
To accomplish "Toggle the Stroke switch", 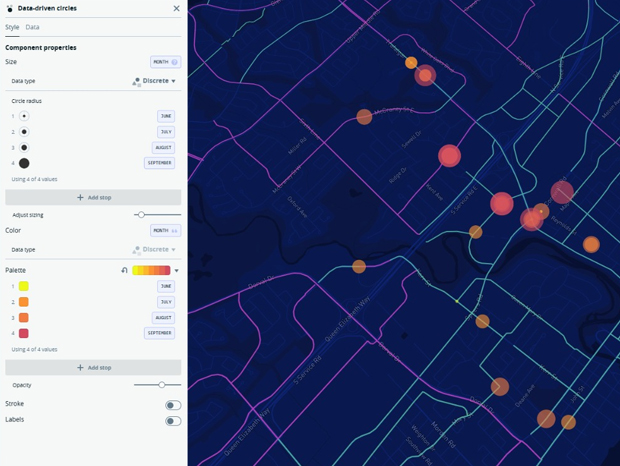I will click(x=173, y=405).
